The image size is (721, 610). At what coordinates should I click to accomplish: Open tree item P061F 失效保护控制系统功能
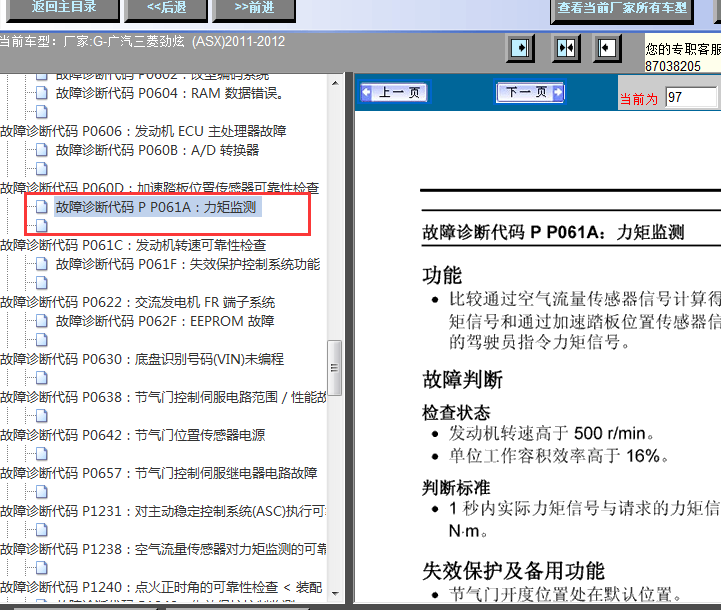(188, 264)
